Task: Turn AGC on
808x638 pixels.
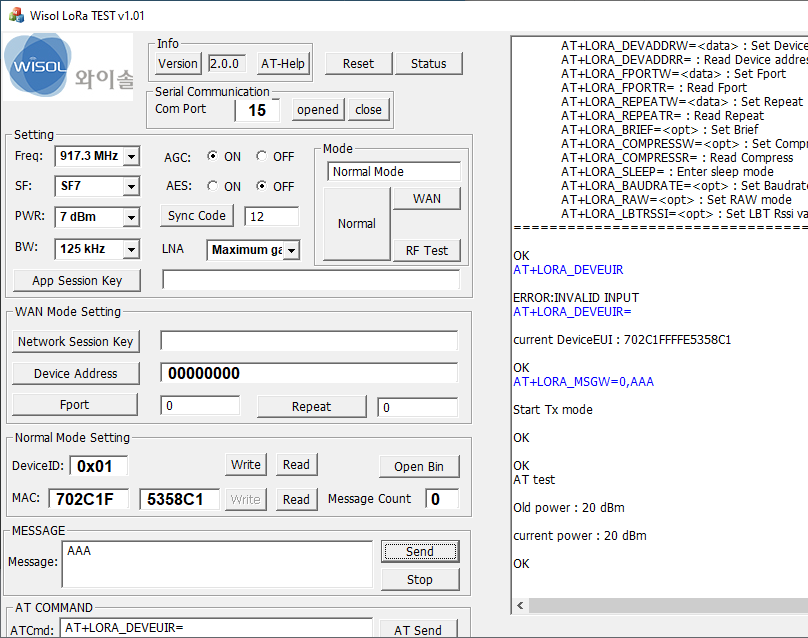Action: click(x=212, y=156)
